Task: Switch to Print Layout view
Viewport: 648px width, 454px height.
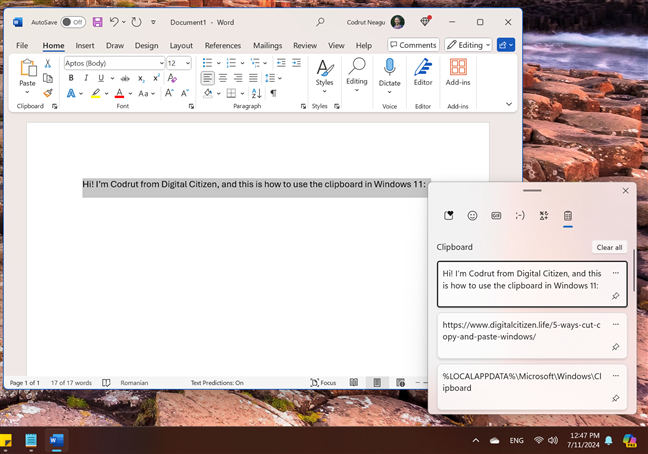Action: (x=377, y=383)
